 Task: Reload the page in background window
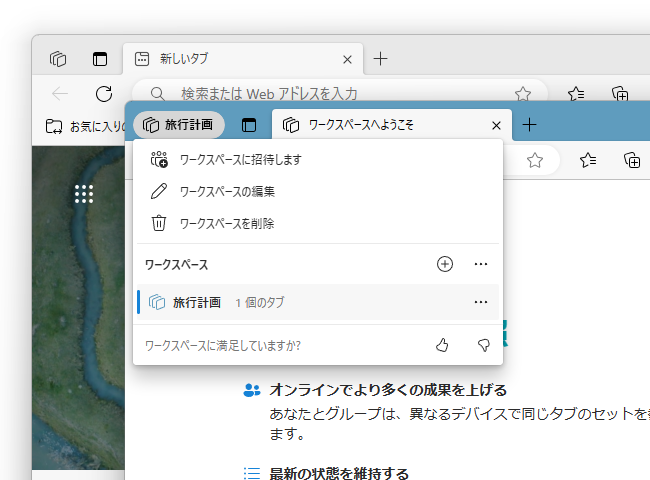point(104,94)
